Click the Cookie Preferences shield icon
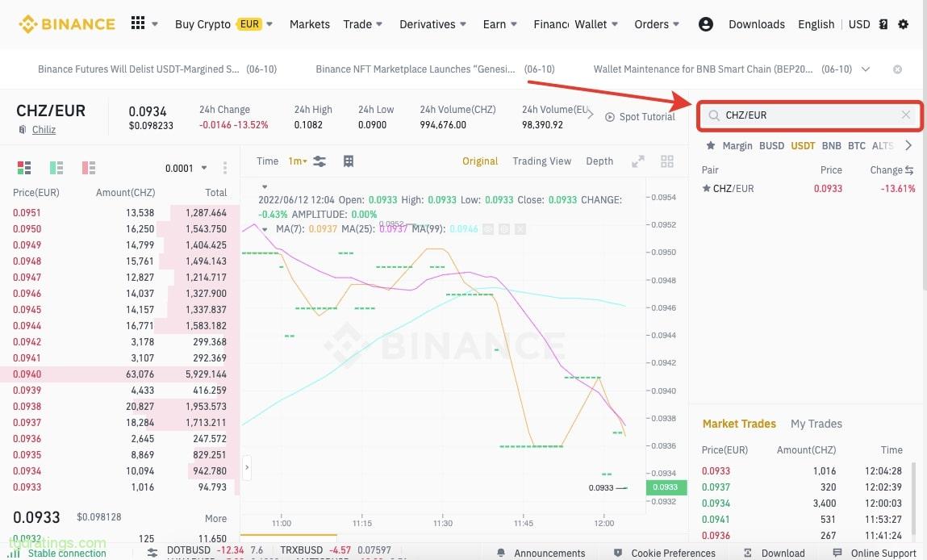This screenshot has width=927, height=560. coord(618,553)
